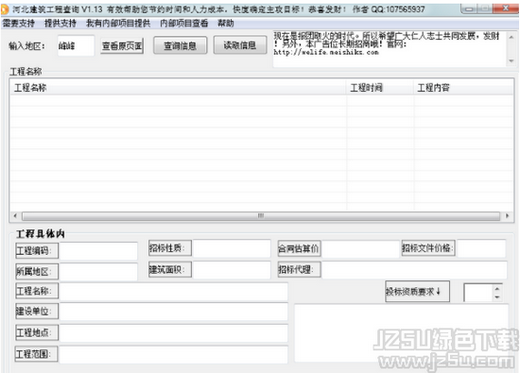Focus the 招标代理 text field
The height and width of the screenshot is (373, 520).
tap(415, 270)
